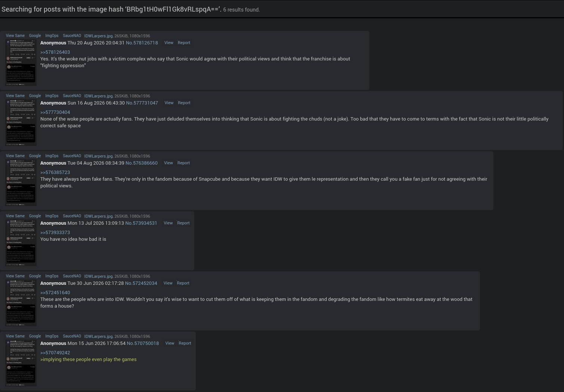Open thumbnail of post No.573934531
564x392 pixels.
(21, 243)
